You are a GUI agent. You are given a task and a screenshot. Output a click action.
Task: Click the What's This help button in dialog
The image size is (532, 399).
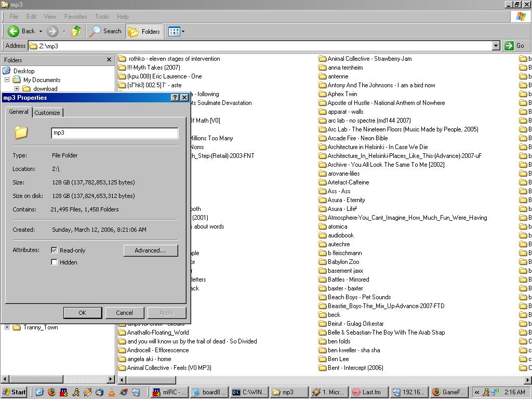coord(175,98)
